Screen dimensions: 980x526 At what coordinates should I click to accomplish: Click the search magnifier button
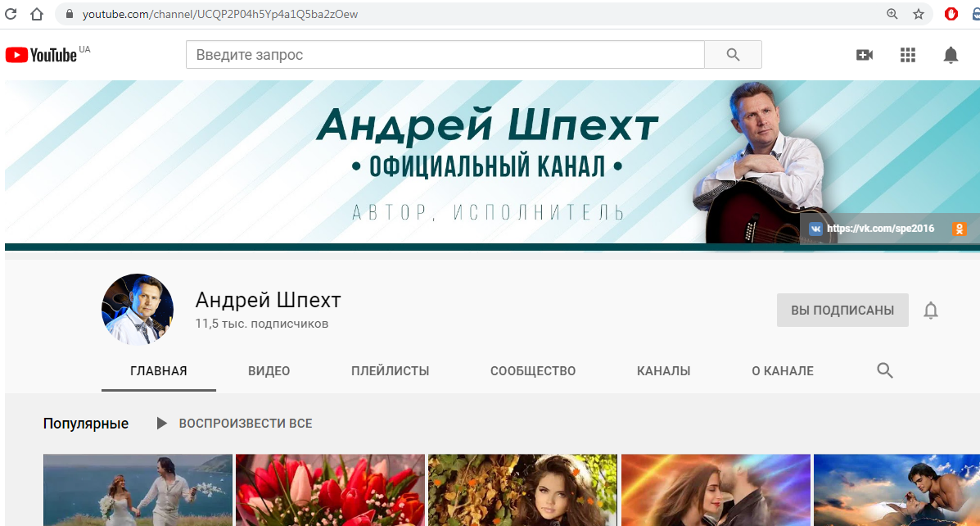tap(732, 54)
